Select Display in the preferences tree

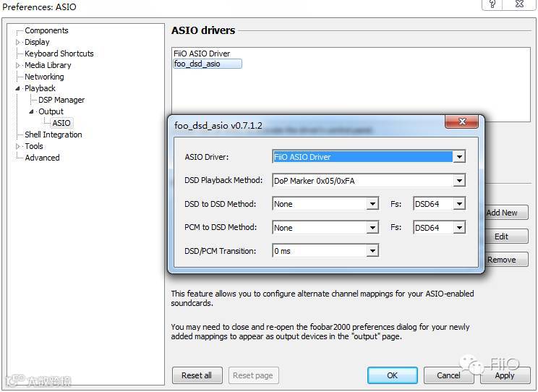[x=37, y=42]
